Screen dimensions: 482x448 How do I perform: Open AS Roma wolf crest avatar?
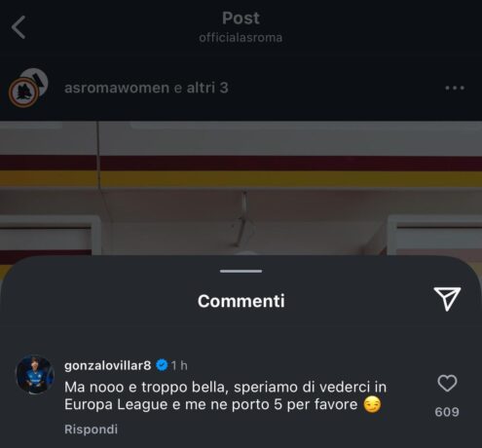(x=23, y=93)
